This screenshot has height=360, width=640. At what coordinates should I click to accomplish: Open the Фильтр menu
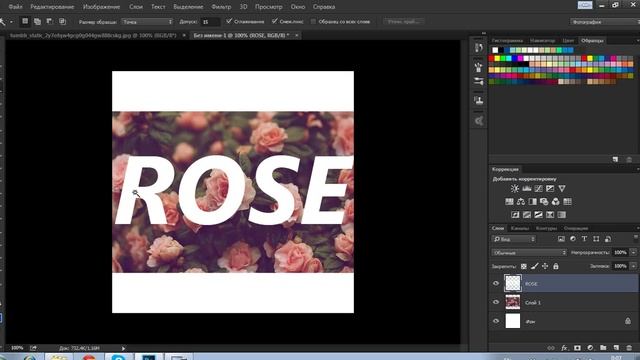click(221, 7)
